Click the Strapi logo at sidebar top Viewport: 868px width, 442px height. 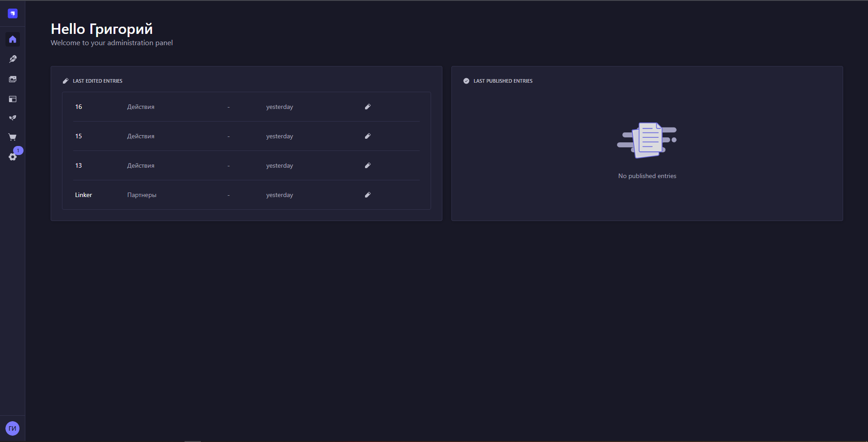(13, 13)
